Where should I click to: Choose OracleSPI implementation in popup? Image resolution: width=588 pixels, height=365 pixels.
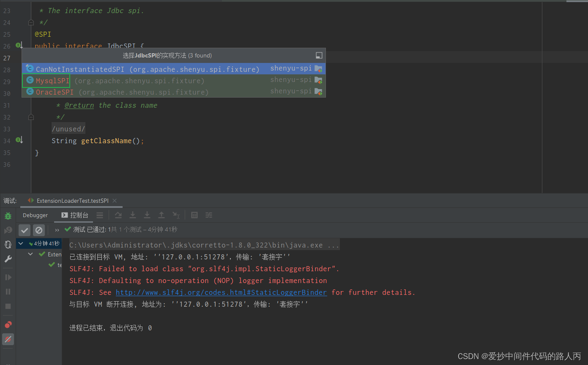pos(174,92)
